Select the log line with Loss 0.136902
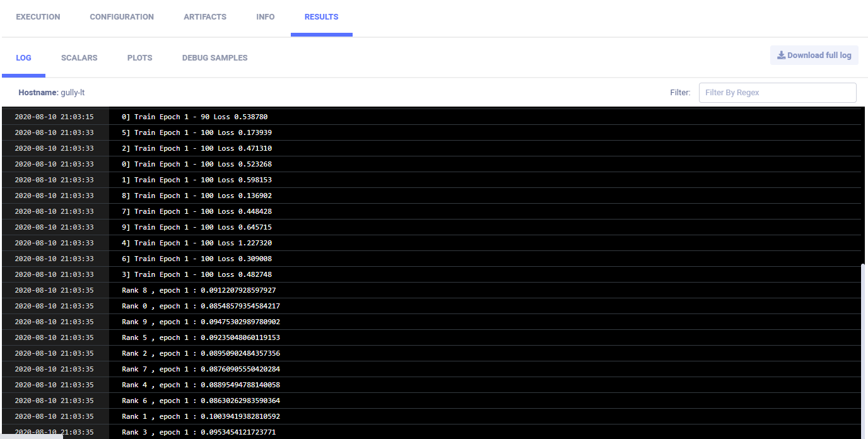The width and height of the screenshot is (868, 439). point(197,196)
